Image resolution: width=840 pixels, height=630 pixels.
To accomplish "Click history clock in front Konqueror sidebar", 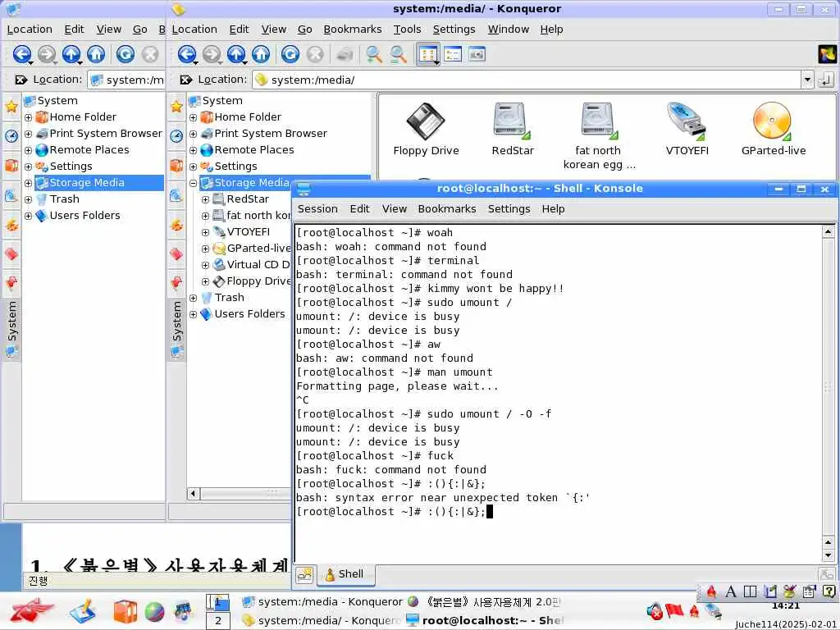I will [176, 135].
